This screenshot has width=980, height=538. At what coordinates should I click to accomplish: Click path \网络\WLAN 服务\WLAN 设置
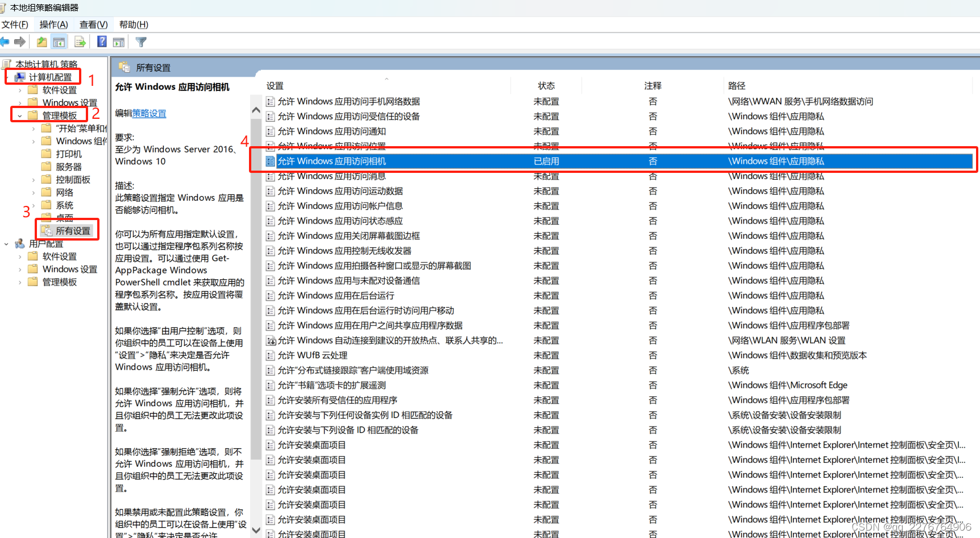[x=787, y=341]
